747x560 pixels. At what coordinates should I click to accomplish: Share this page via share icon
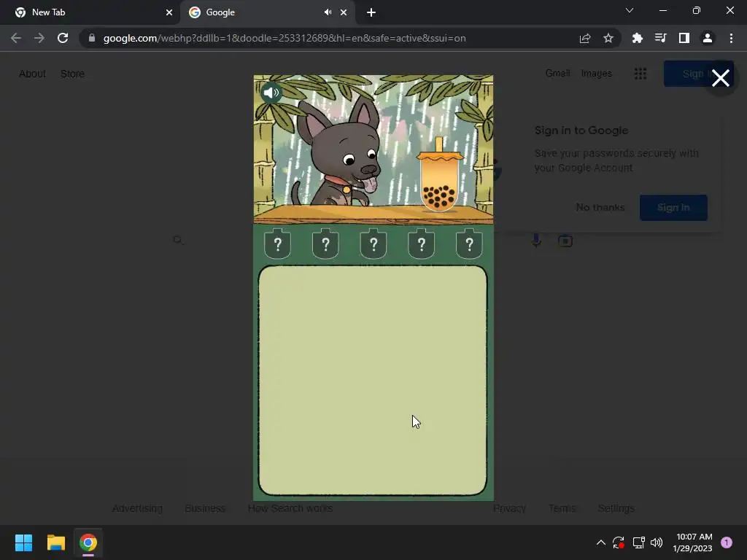585,38
